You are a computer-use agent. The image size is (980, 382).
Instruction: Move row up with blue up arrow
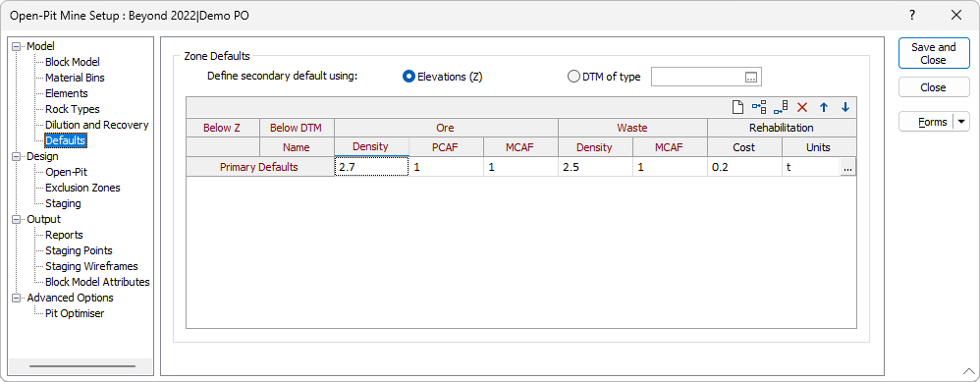(x=824, y=108)
